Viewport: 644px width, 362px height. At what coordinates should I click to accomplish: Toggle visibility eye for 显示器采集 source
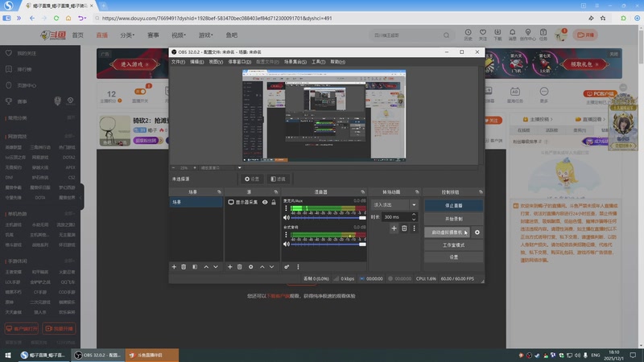[265, 202]
